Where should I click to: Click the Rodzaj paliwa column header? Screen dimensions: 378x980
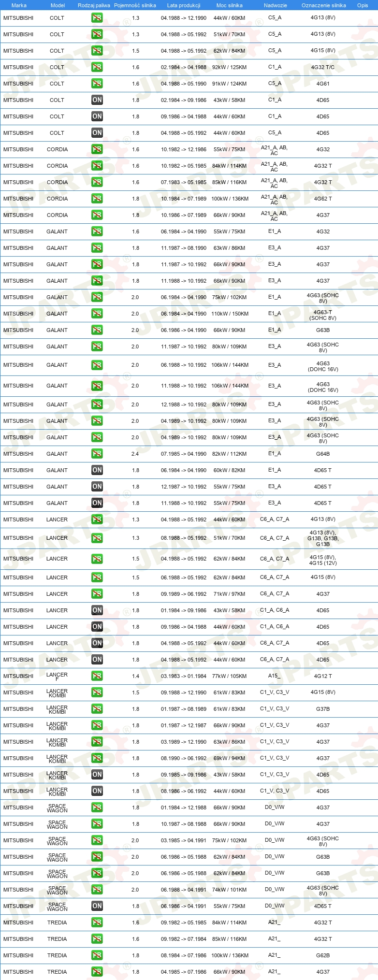click(94, 5)
